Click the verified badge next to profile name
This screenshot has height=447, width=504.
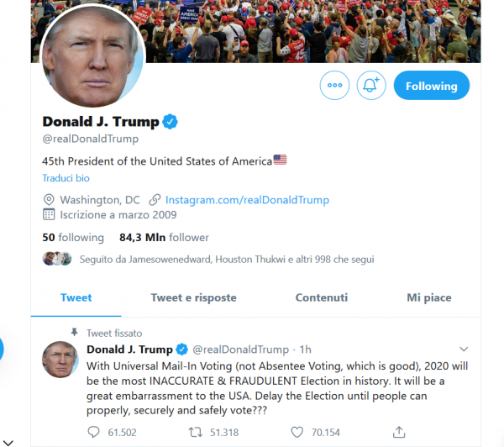click(x=170, y=122)
